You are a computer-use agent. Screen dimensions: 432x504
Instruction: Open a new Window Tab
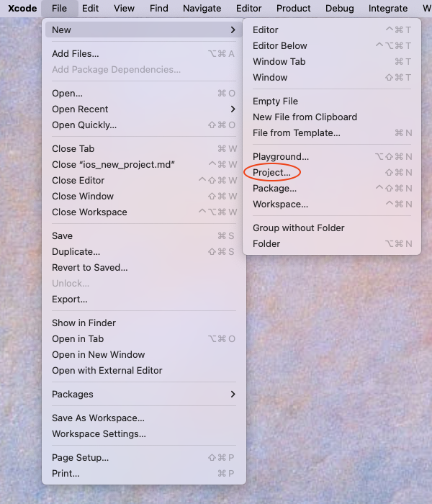(x=279, y=62)
